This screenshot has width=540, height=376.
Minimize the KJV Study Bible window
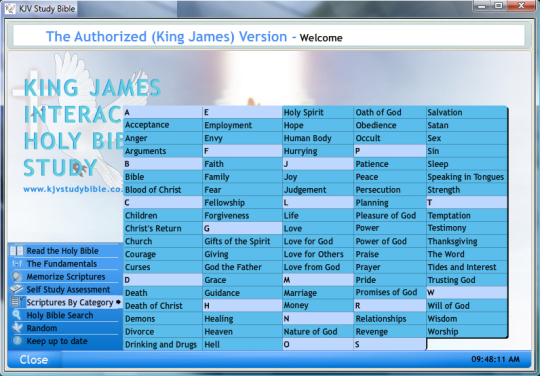tap(482, 6)
